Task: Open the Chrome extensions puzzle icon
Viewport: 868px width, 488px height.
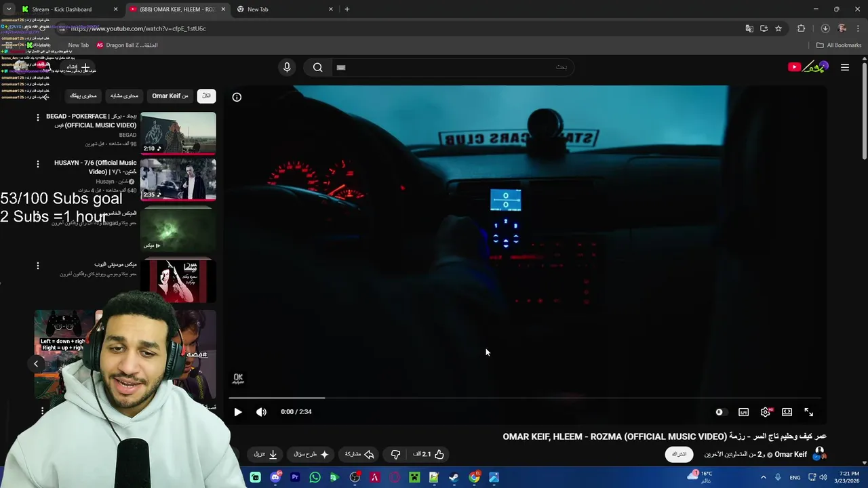Action: click(802, 28)
